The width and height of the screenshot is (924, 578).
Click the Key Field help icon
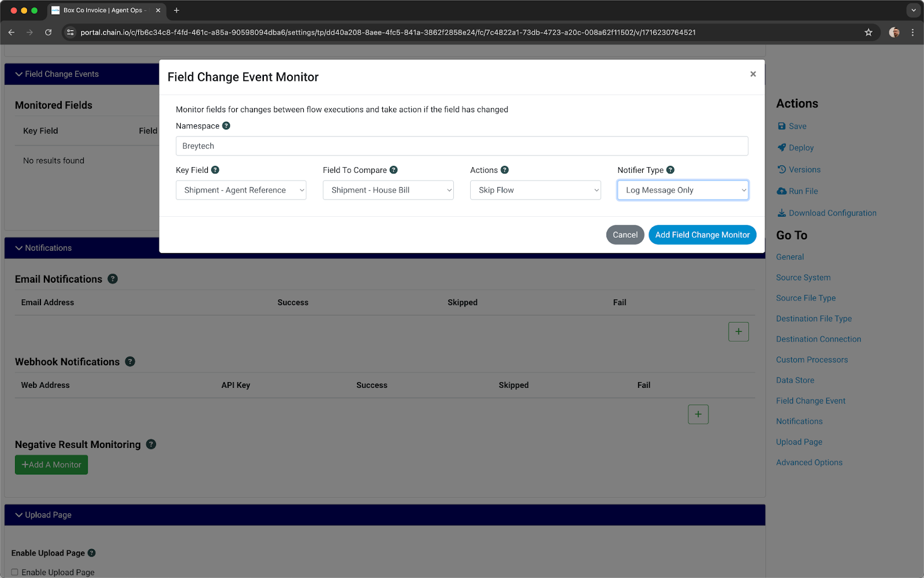pos(215,170)
